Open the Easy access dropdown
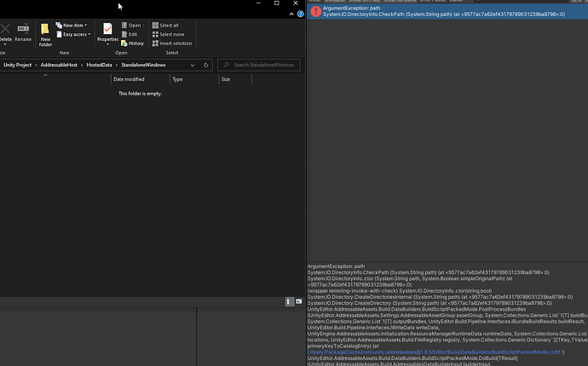The height and width of the screenshot is (366, 588). click(x=73, y=34)
